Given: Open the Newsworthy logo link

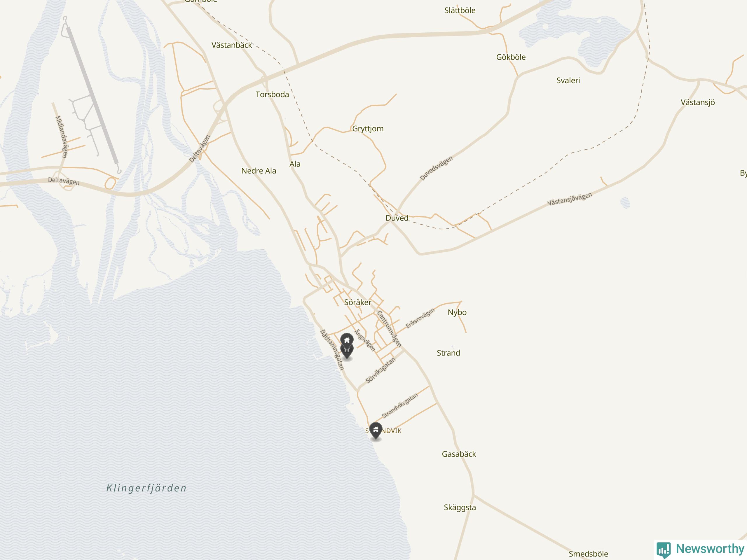Looking at the screenshot, I should 701,549.
